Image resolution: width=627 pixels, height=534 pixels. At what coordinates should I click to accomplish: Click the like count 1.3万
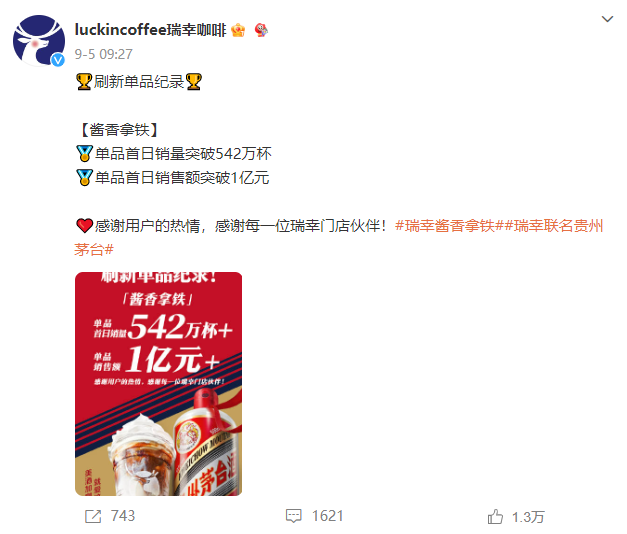tap(528, 517)
